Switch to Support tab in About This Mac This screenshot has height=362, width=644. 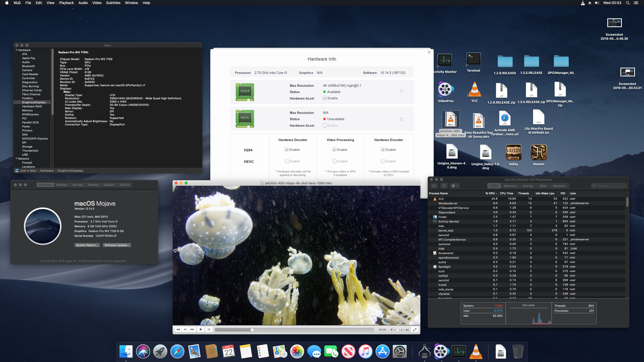pos(109,185)
